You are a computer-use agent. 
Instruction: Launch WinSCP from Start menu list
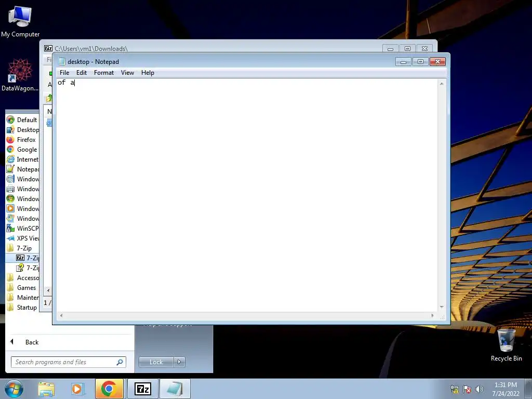22,229
